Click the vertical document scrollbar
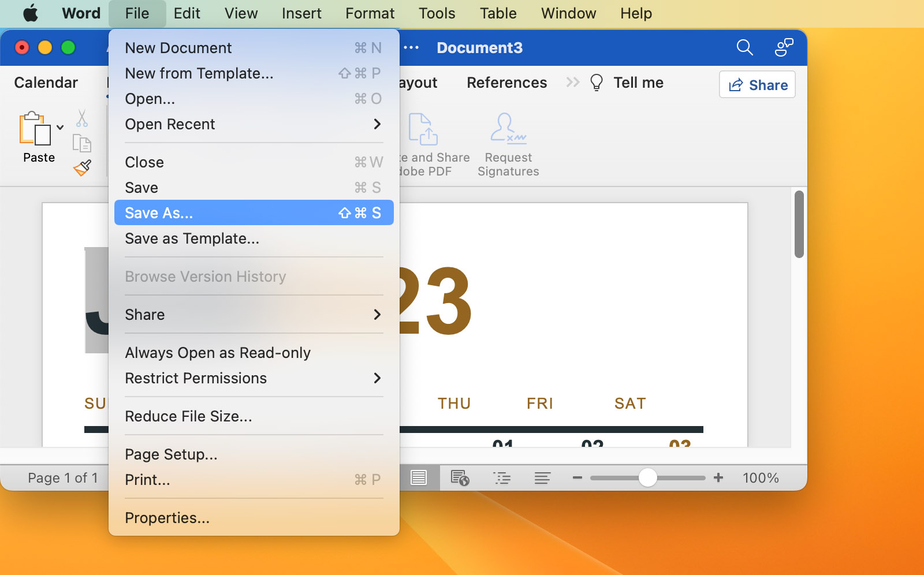The image size is (924, 575). (799, 224)
